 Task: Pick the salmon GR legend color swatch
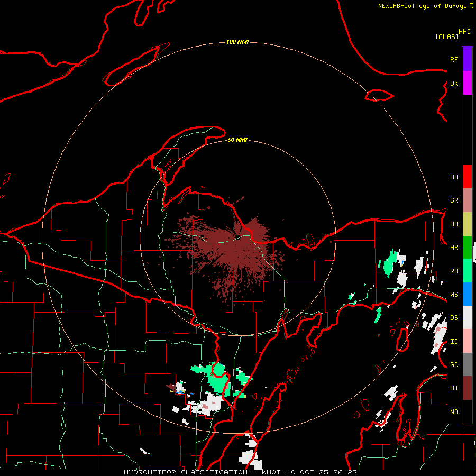[x=467, y=200]
